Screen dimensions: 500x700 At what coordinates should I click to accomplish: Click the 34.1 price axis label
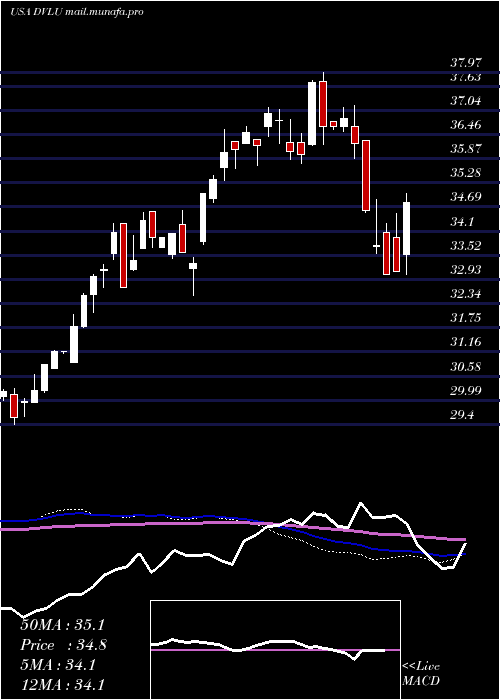[462, 221]
